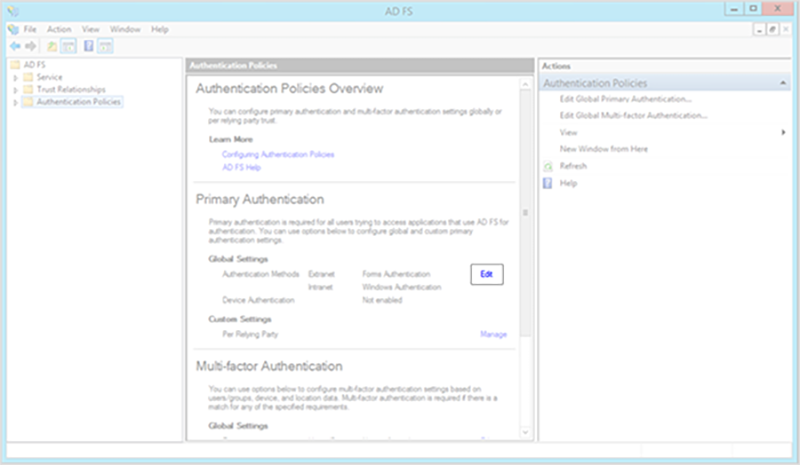This screenshot has width=800, height=465.
Task: Click the Help toolbar icon
Action: click(88, 46)
